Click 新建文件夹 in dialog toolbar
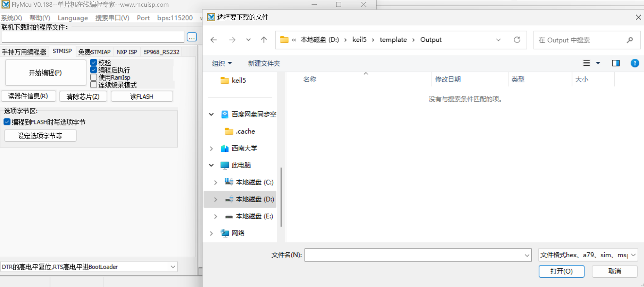 (x=264, y=63)
